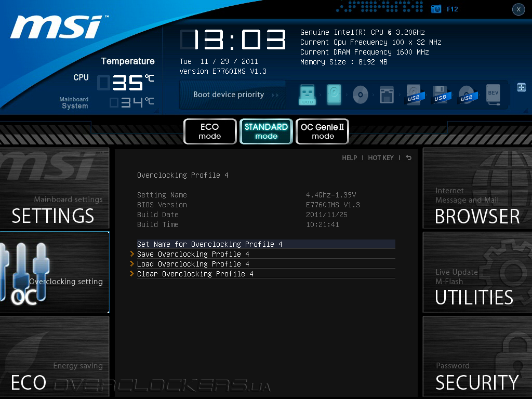Select the USB floppy boot device icon
The image size is (532, 399).
click(x=441, y=95)
